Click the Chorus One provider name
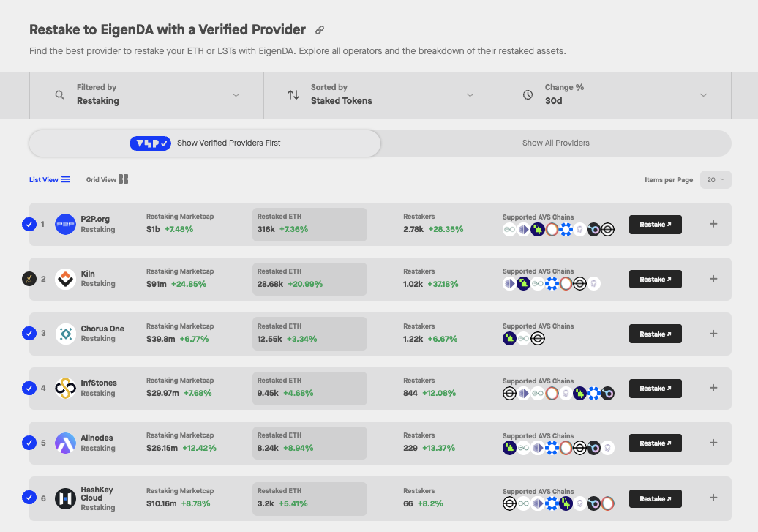758x532 pixels. (x=102, y=329)
